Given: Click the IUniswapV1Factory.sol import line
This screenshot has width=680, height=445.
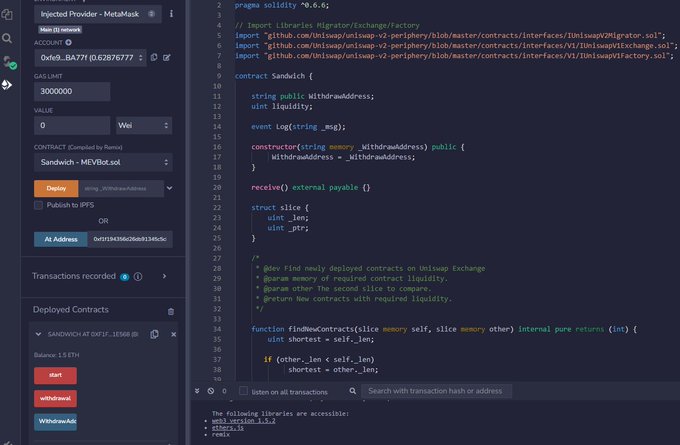Looking at the screenshot, I should 454,56.
